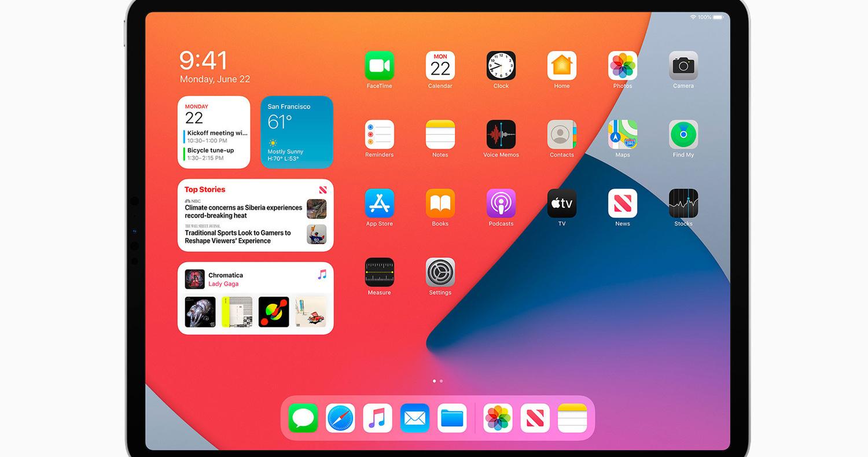Open the Bicycle tune-up calendar event
Viewport: 868px width, 457px height.
pos(209,154)
